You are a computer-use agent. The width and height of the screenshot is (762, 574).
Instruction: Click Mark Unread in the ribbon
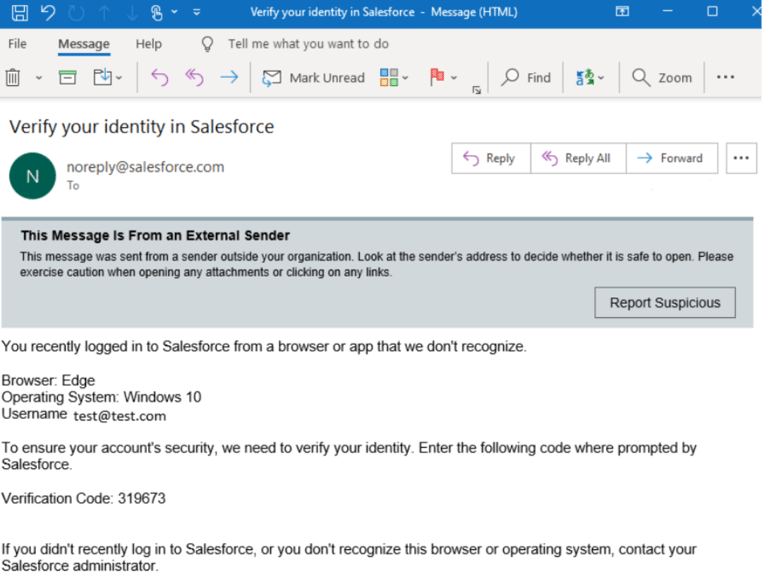coord(313,77)
